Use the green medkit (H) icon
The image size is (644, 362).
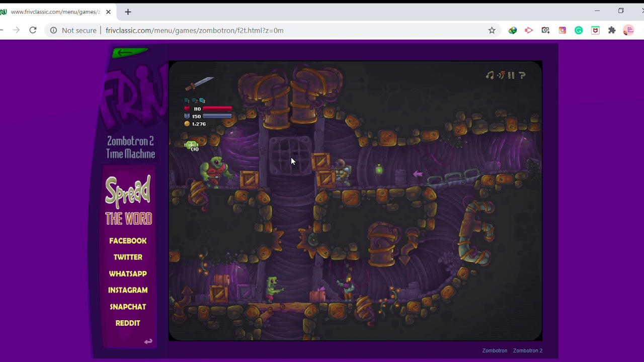coord(192,146)
